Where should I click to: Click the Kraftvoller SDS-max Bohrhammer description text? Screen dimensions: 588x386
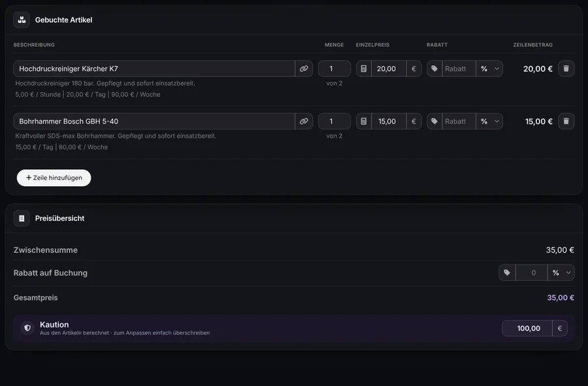point(116,136)
